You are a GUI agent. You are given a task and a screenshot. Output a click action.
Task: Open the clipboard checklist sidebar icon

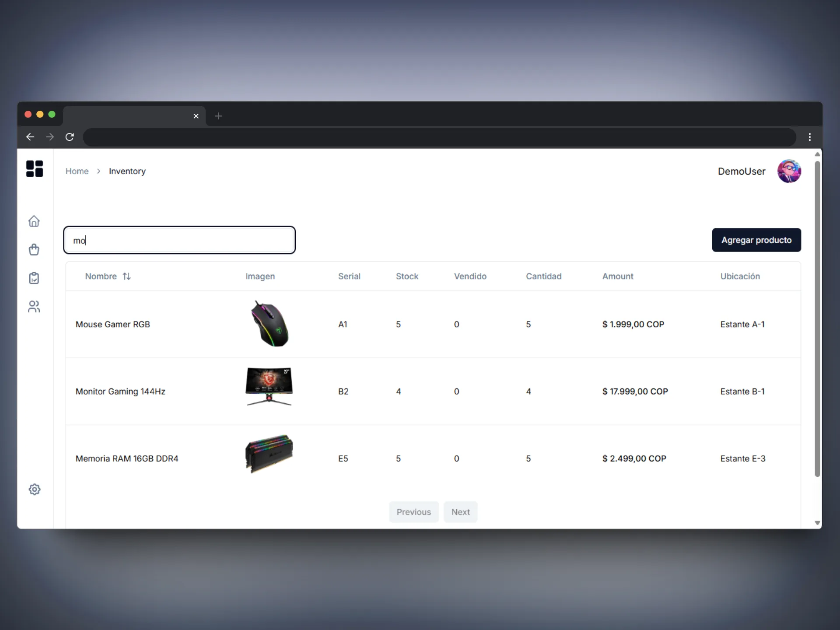click(x=34, y=278)
